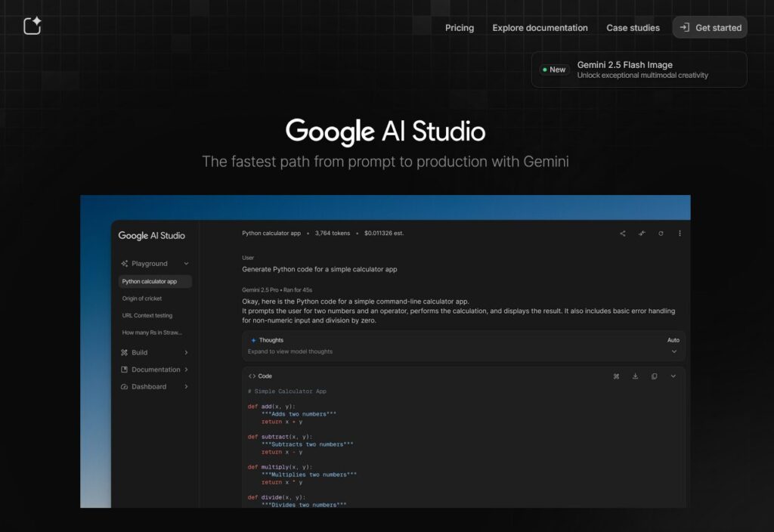The width and height of the screenshot is (774, 532).
Task: Open the Gemini 2.5 Flash Image announcement
Action: 639,70
